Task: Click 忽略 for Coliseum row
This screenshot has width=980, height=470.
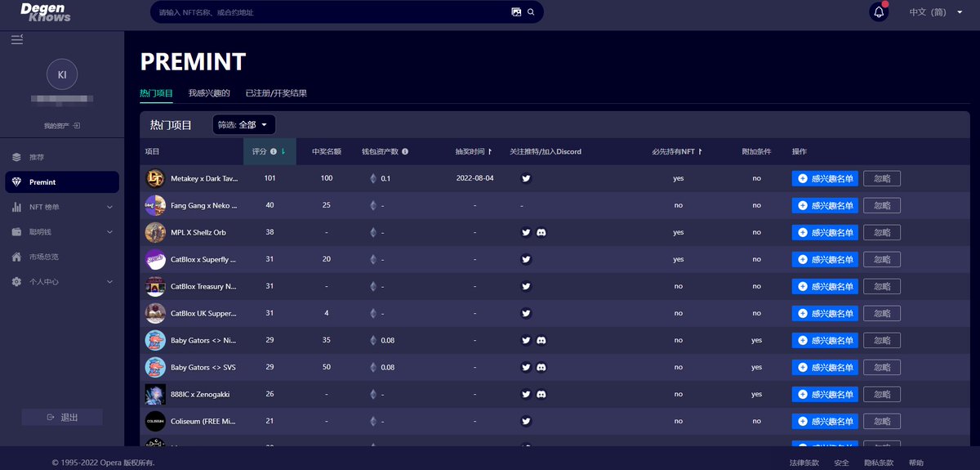Action: [882, 421]
